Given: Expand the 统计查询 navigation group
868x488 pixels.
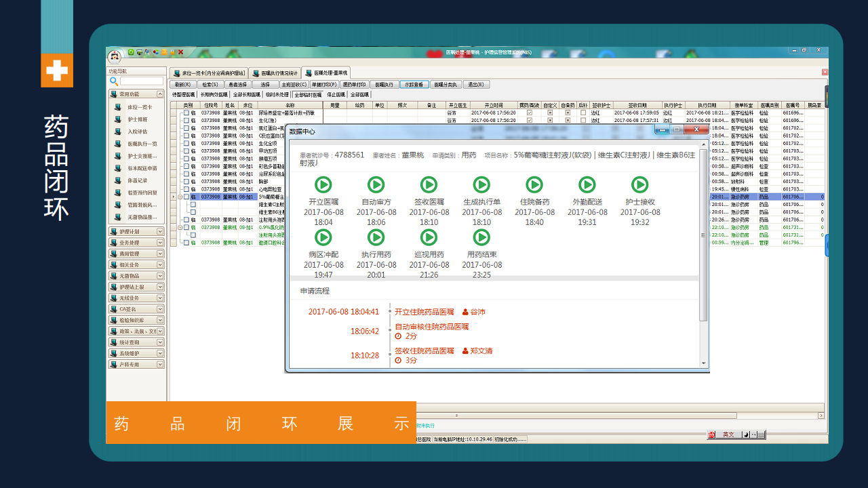Looking at the screenshot, I should 160,342.
